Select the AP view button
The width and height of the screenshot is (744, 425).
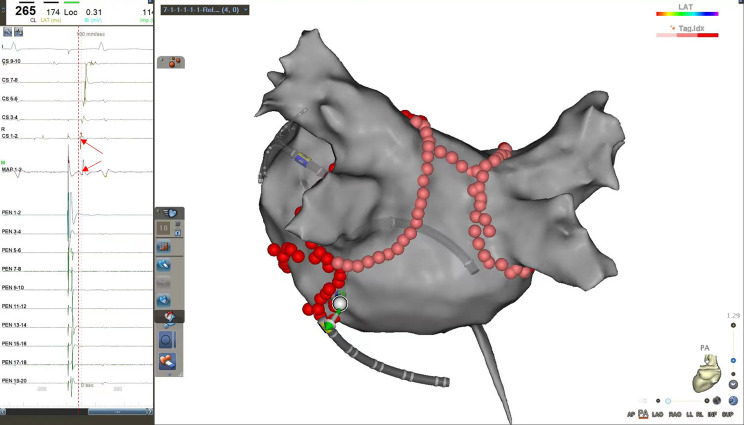click(631, 413)
